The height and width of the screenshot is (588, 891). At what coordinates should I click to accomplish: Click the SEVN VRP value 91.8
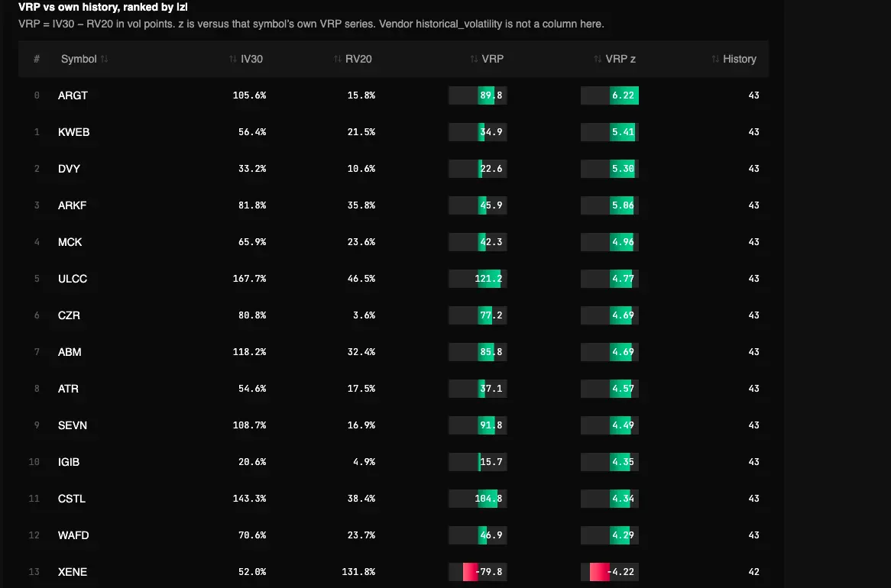coord(491,425)
